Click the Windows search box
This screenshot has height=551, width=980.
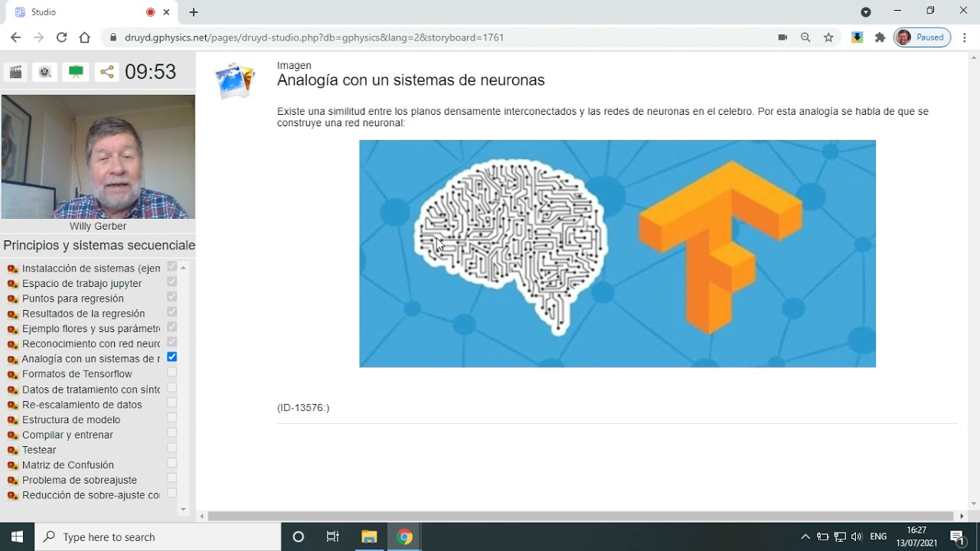[158, 536]
